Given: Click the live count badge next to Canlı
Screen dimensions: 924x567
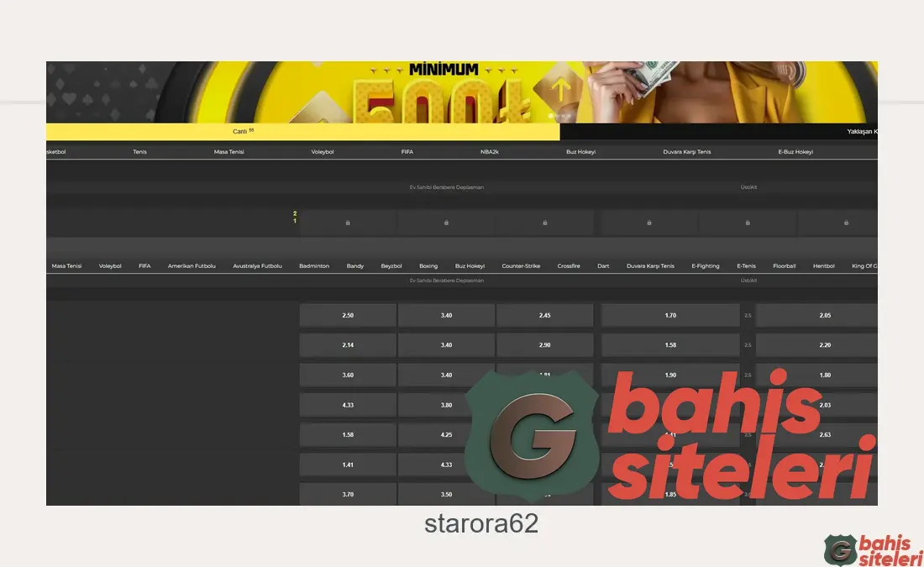Looking at the screenshot, I should [250, 129].
